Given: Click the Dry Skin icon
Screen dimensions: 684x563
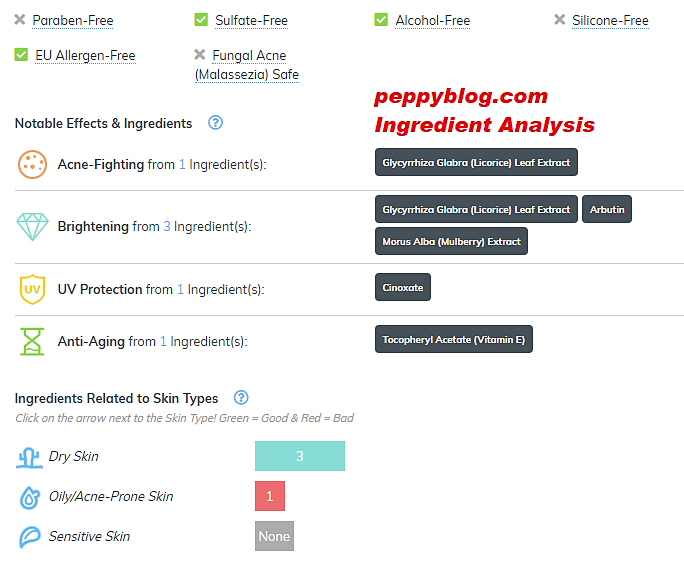Looking at the screenshot, I should coord(29,457).
